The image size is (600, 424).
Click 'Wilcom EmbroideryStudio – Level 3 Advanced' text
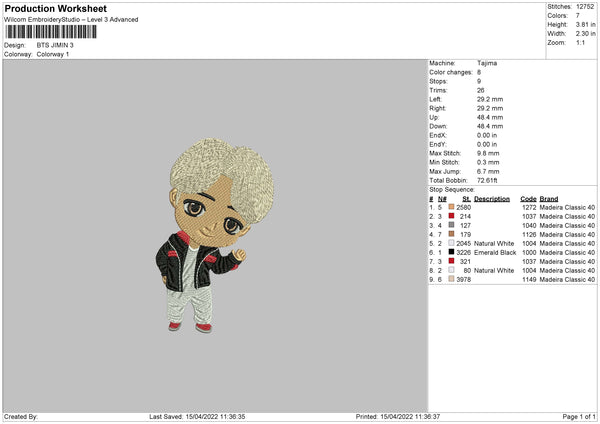tap(71, 20)
